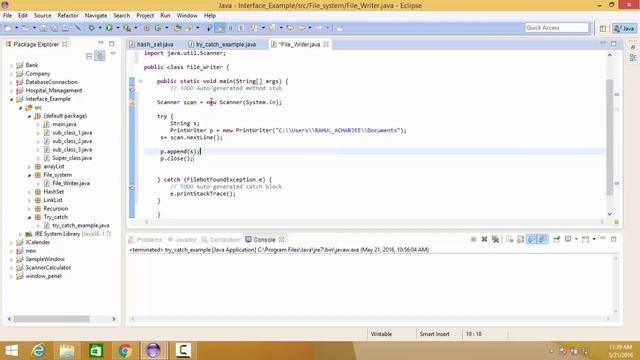
Task: Click the New Java Class icon
Action: click(158, 28)
